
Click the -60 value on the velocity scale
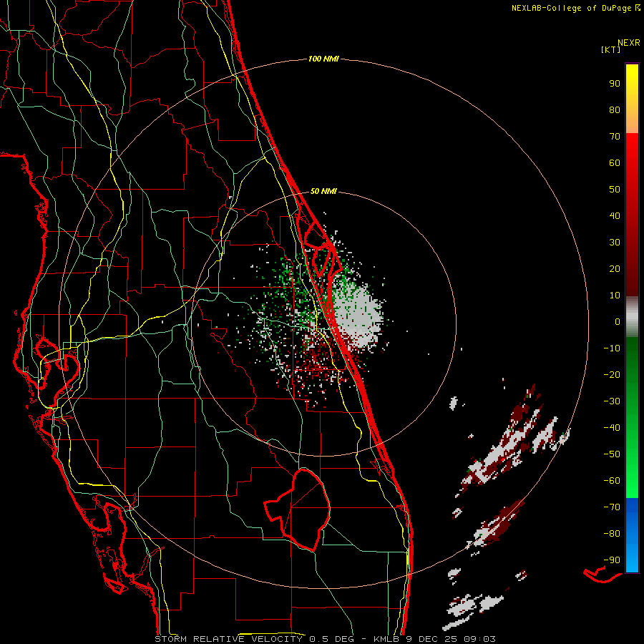click(612, 481)
